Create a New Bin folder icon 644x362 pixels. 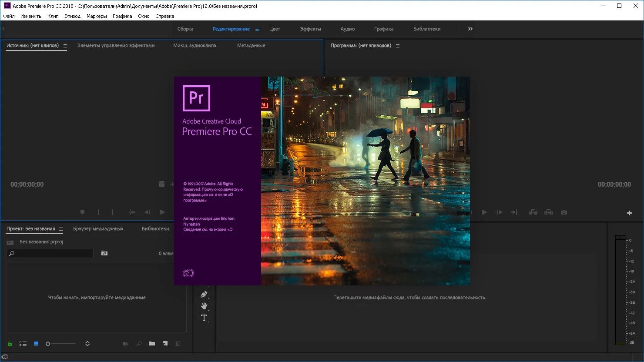152,344
